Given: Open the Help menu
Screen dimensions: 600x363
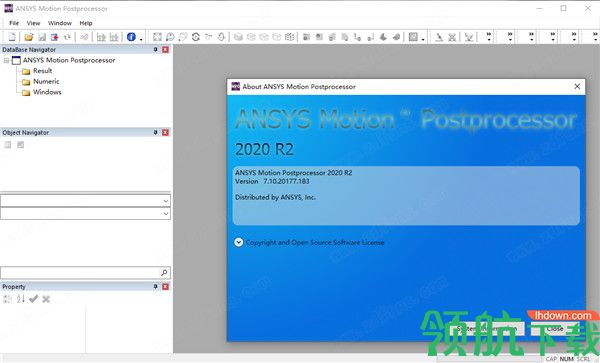Looking at the screenshot, I should 86,23.
